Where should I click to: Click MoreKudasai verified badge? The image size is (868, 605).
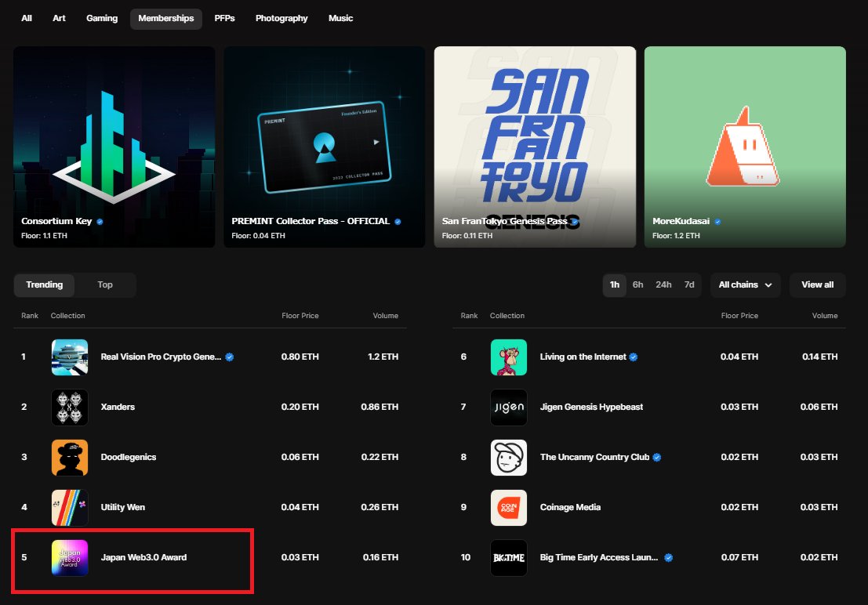717,222
